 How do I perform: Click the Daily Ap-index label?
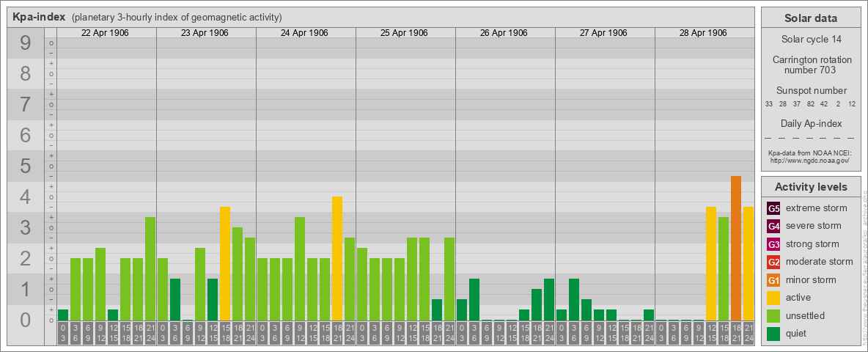[x=811, y=123]
